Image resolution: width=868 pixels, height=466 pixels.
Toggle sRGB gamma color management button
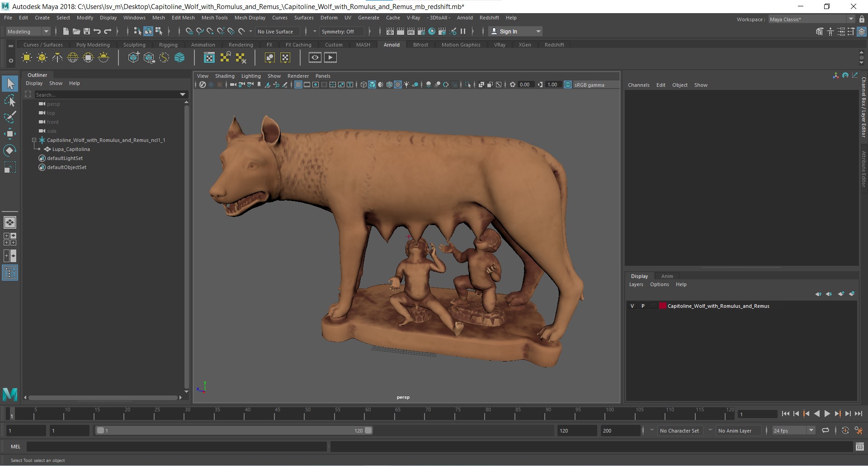point(568,85)
